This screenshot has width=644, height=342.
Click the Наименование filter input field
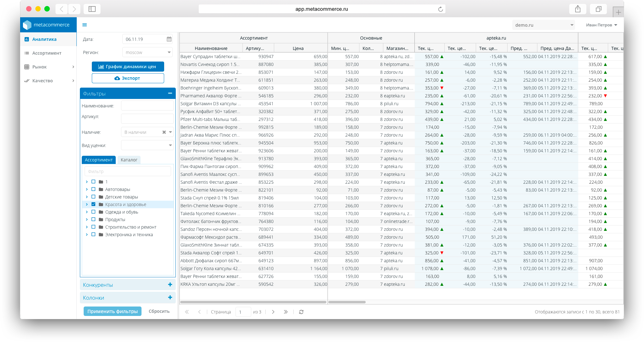pyautogui.click(x=147, y=106)
